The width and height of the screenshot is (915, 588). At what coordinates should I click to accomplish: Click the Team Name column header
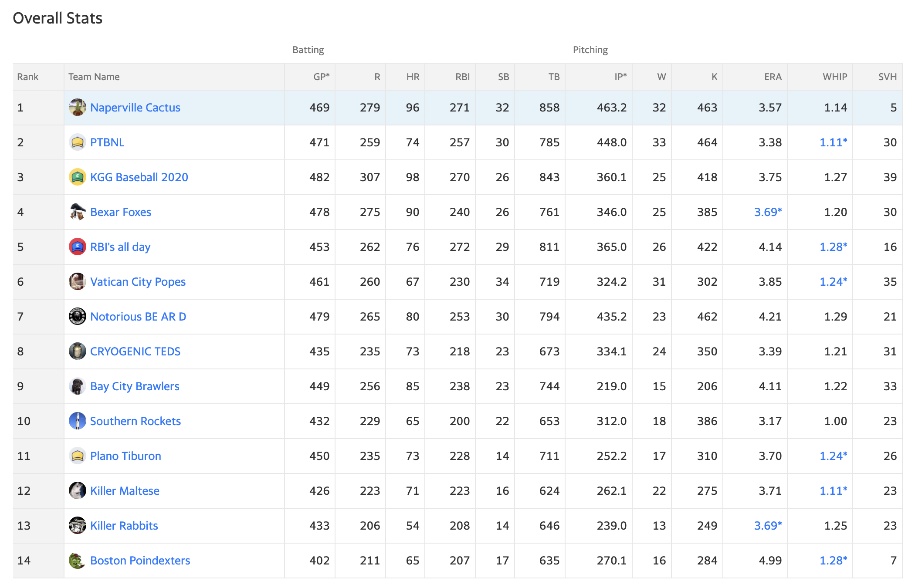tap(94, 77)
